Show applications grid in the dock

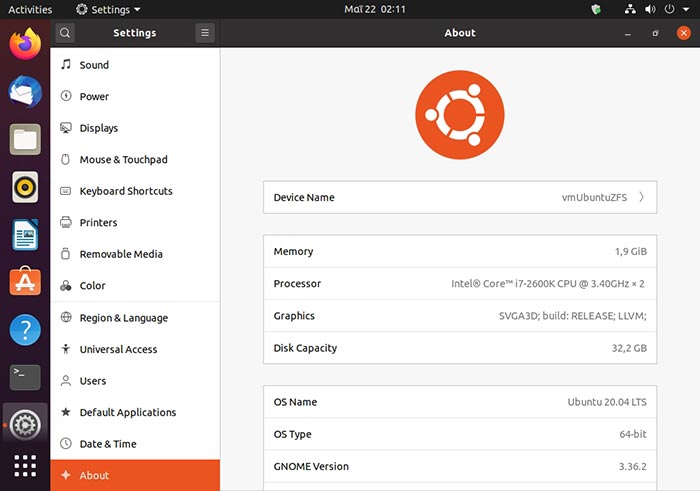[25, 466]
